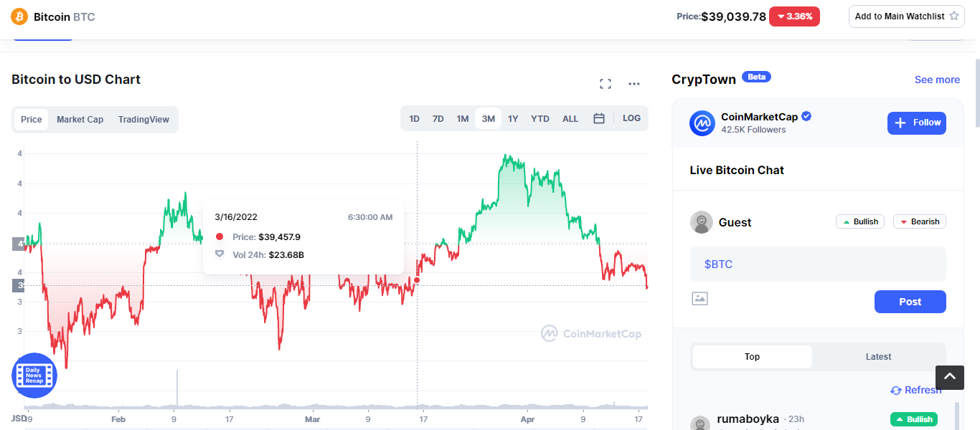Screen dimensions: 980x430
Task: Click the 3/16/2022 date in tooltip
Action: tap(236, 217)
